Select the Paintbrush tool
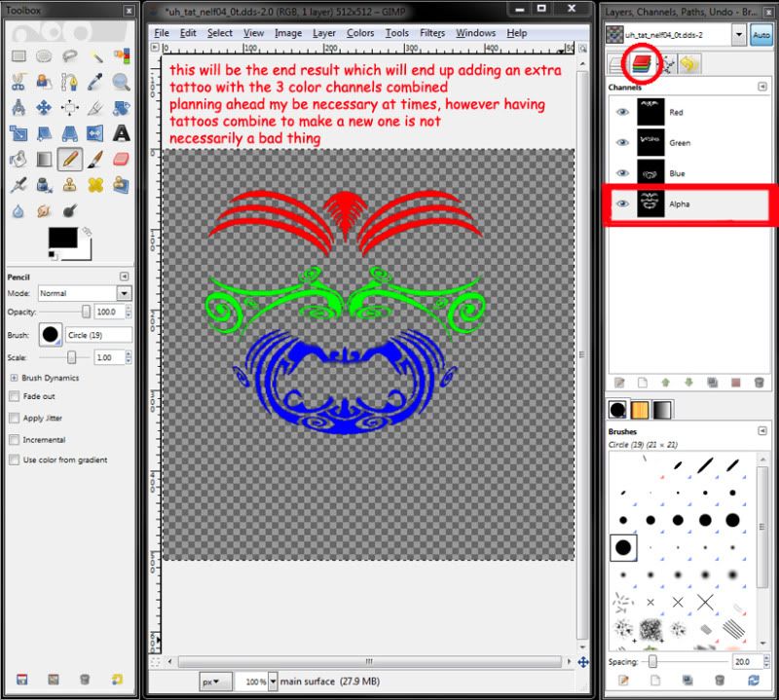This screenshot has width=779, height=700. [95, 159]
